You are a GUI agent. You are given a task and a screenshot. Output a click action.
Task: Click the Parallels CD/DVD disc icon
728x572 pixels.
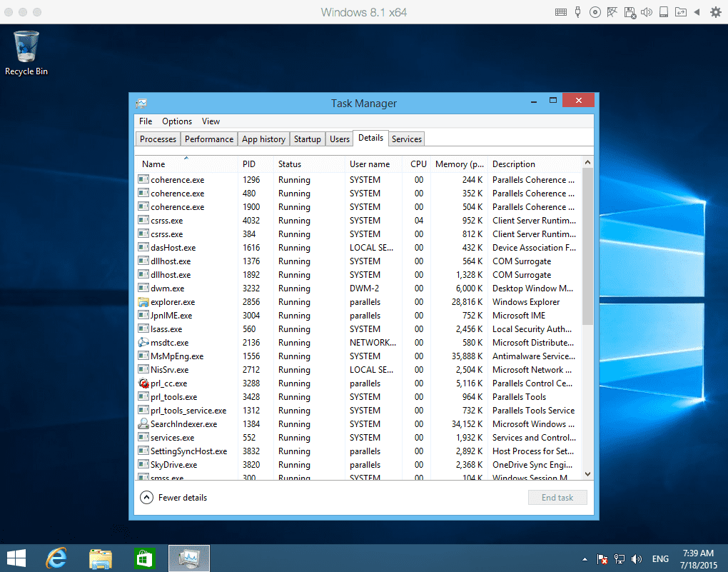[595, 12]
